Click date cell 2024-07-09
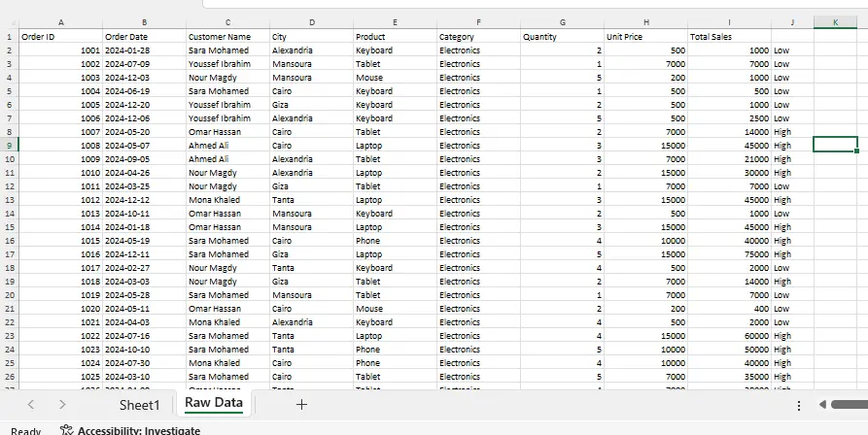Image resolution: width=868 pixels, height=435 pixels. click(x=145, y=64)
